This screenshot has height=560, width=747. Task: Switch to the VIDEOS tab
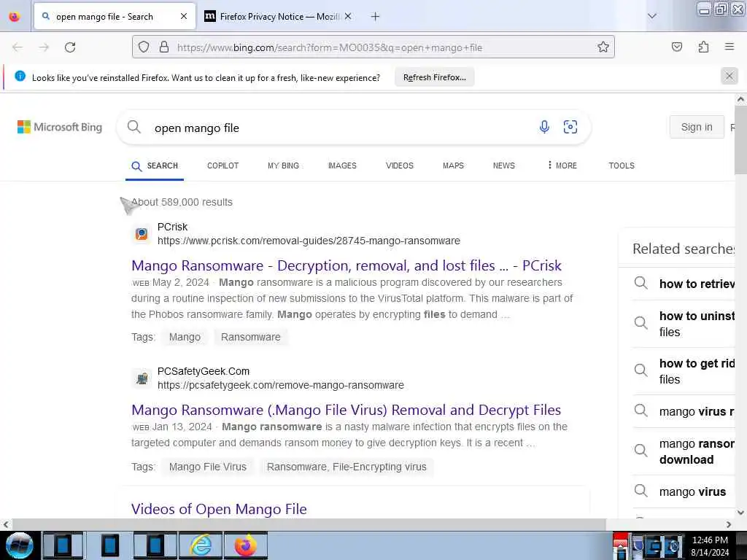click(x=400, y=166)
